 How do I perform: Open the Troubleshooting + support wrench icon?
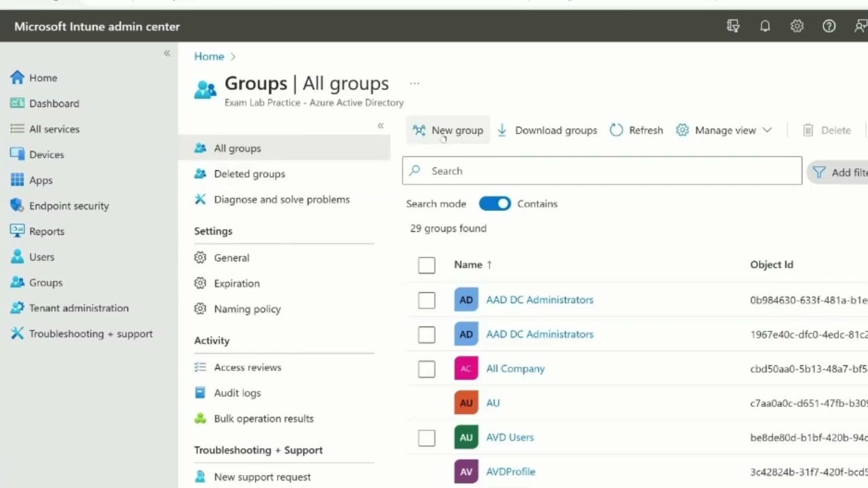click(17, 333)
